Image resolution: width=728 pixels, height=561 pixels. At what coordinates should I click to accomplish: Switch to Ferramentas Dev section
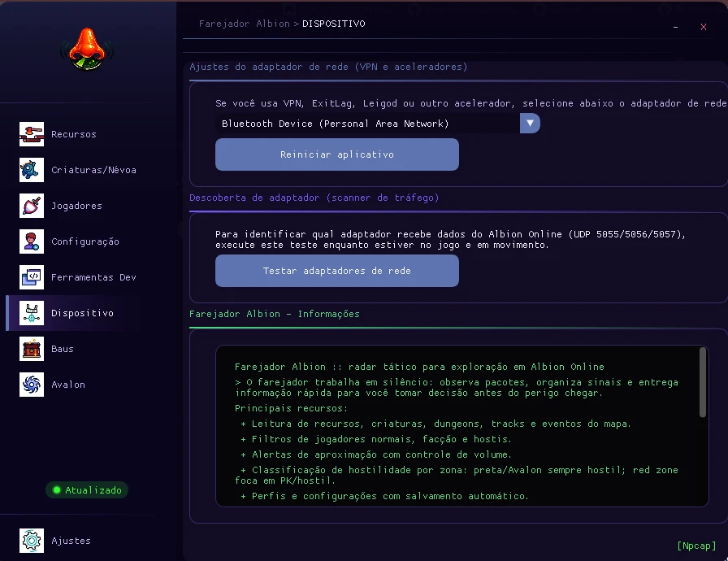[x=93, y=277]
